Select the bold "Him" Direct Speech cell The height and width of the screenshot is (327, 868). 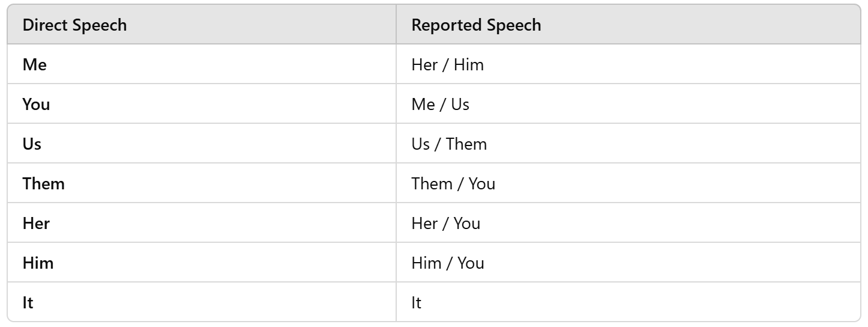coord(38,263)
